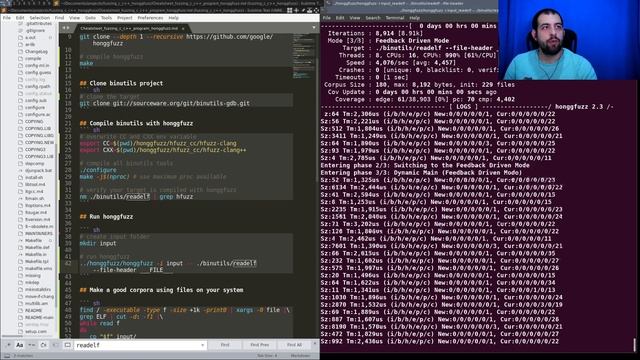The height and width of the screenshot is (360, 640).
Task: Open config.sub in the sidebar
Action: pyautogui.click(x=36, y=100)
